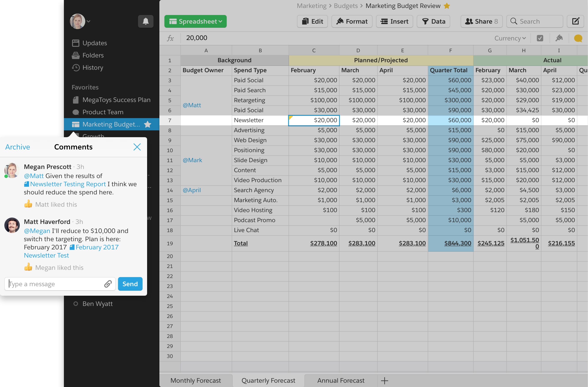Open the Insert menu
The height and width of the screenshot is (387, 588).
coord(394,22)
